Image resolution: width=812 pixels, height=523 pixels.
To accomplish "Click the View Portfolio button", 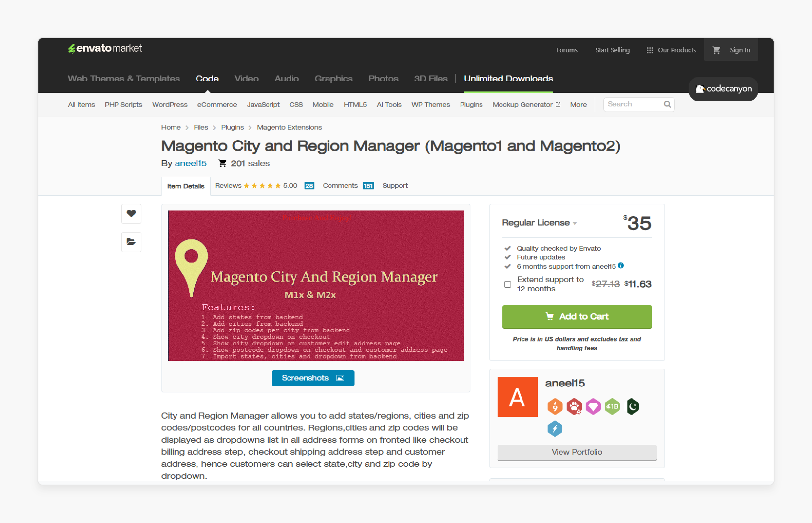I will pos(577,452).
